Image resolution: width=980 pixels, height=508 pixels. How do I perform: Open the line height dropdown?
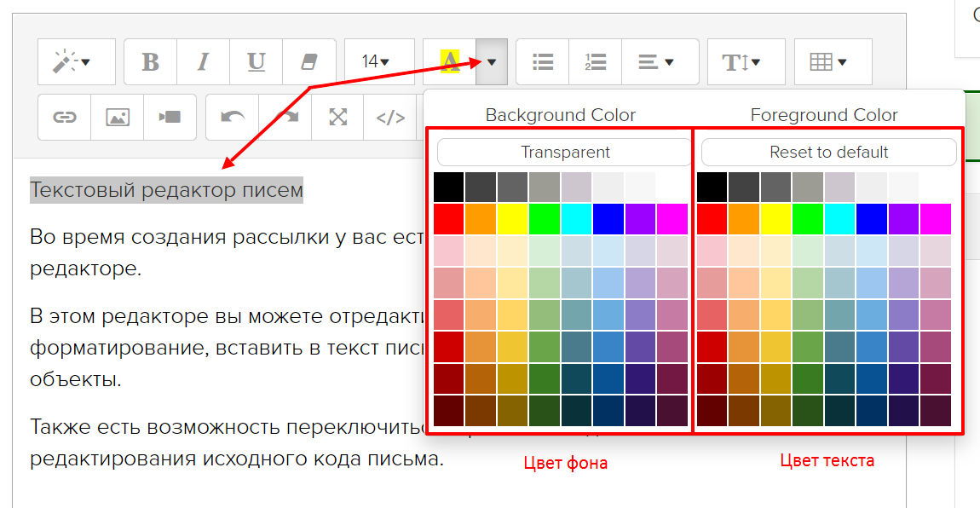[746, 62]
